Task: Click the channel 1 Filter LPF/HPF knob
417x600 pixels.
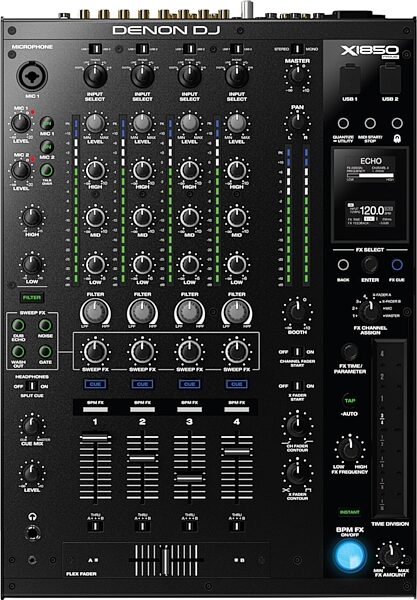Action: pos(95,312)
